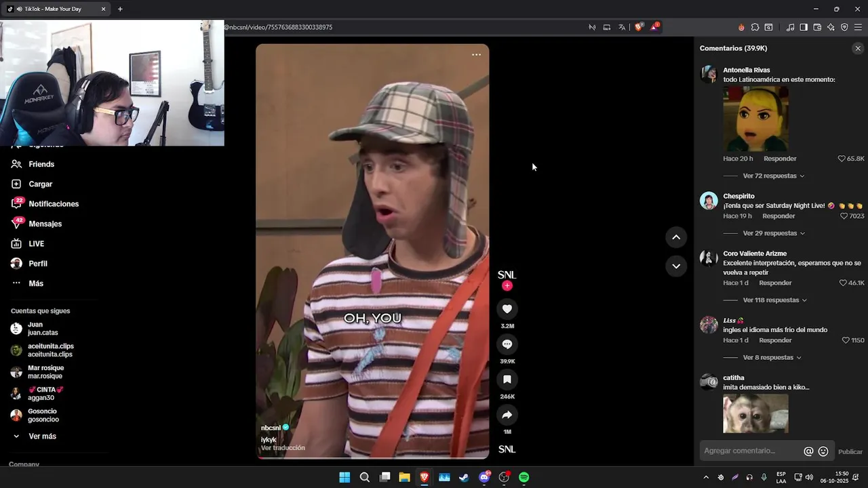Insert a mention with the @ icon

click(808, 451)
